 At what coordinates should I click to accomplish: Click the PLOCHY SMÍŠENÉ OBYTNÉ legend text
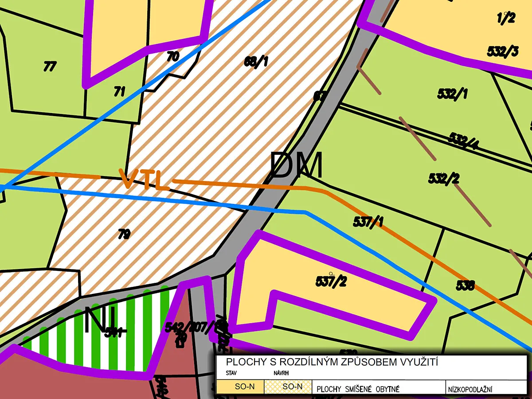[x=358, y=390]
